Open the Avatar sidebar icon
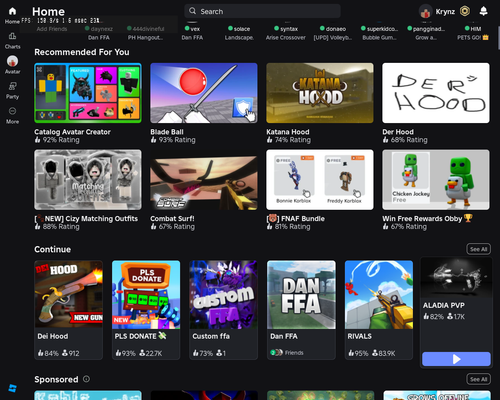Image resolution: width=500 pixels, height=400 pixels. click(x=12, y=61)
